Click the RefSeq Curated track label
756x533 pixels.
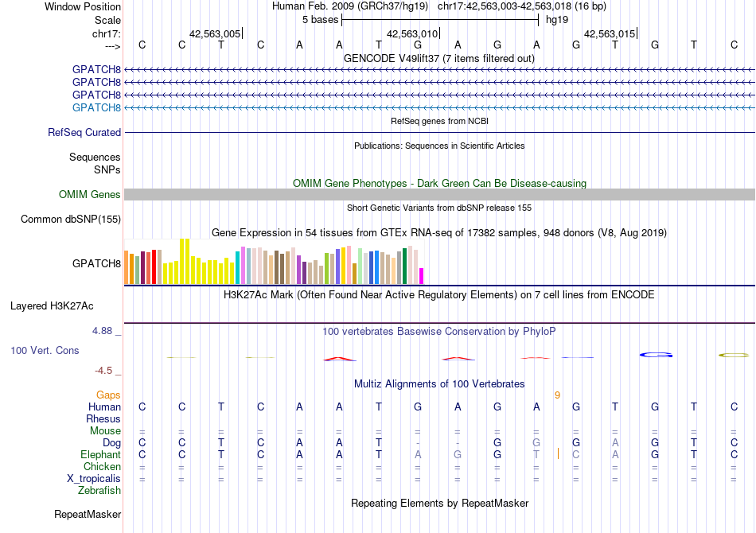(84, 133)
